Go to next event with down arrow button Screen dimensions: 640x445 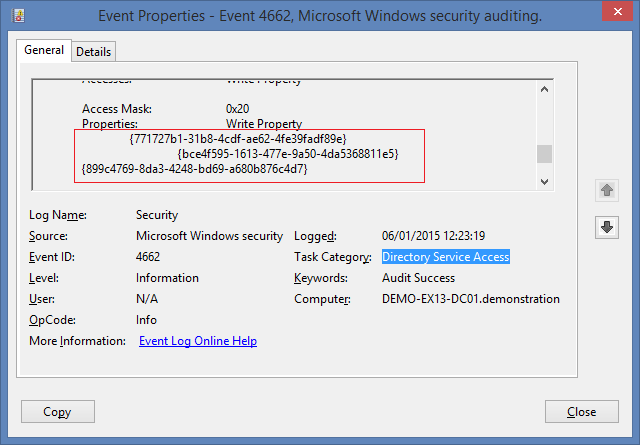point(606,228)
